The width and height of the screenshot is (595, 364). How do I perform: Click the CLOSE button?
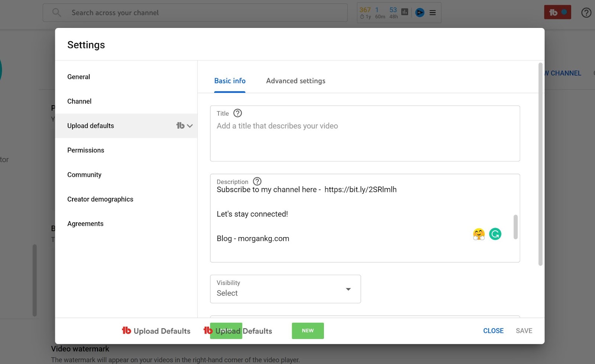tap(493, 331)
